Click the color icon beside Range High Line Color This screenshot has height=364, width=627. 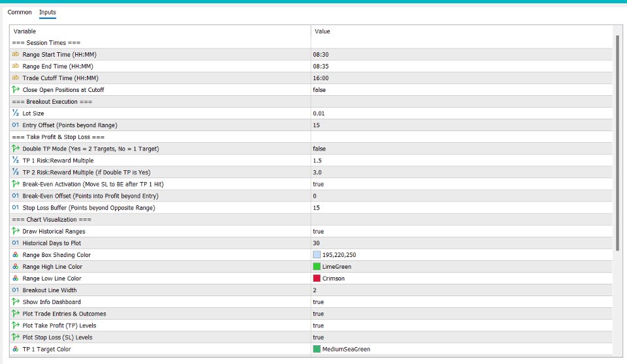[15, 267]
